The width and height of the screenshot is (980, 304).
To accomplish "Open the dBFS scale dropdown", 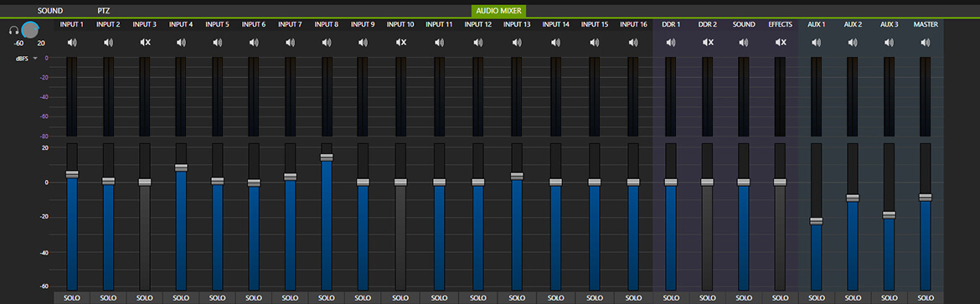I will click(x=26, y=58).
